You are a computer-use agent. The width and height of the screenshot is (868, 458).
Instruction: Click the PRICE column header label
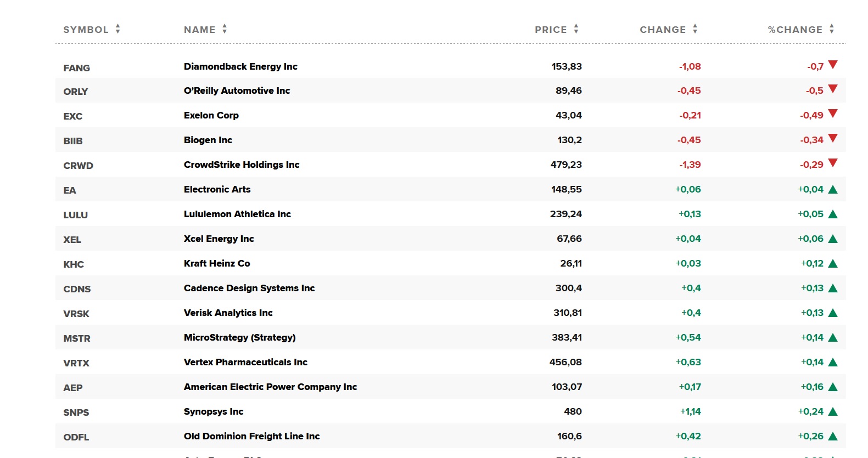[551, 30]
